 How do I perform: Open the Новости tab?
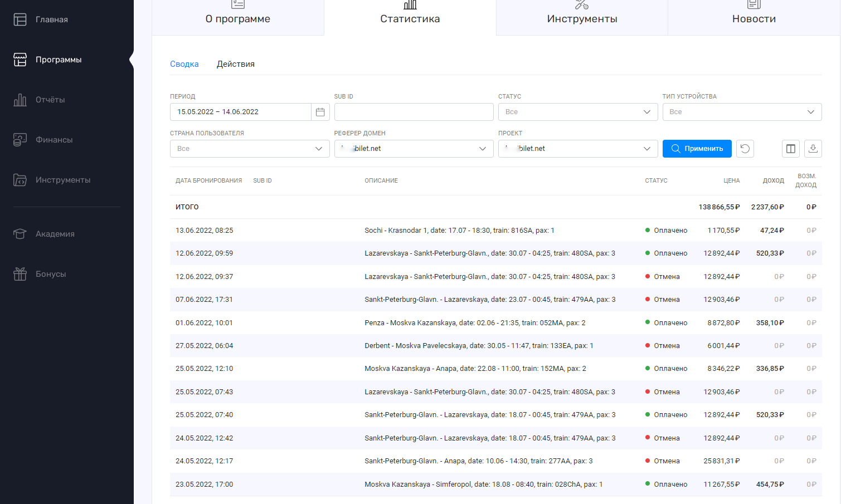[x=754, y=18]
